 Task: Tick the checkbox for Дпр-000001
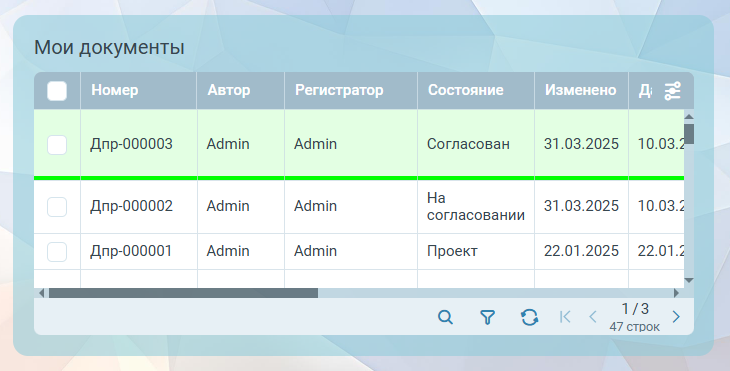pos(57,252)
